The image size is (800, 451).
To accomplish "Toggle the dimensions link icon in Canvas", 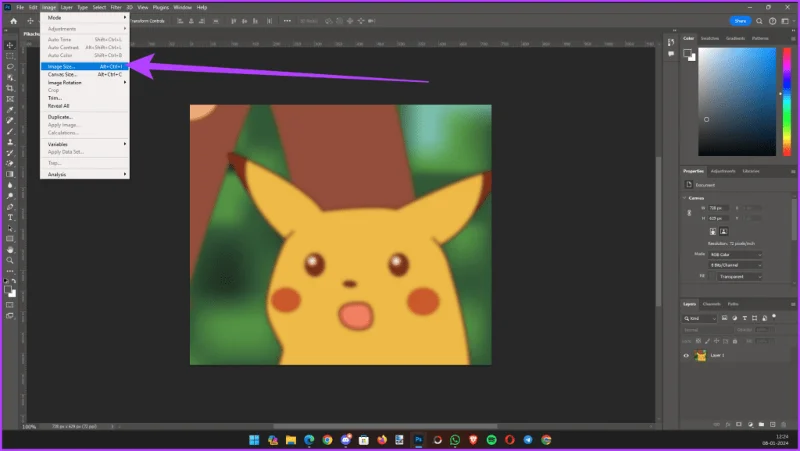I will [689, 213].
